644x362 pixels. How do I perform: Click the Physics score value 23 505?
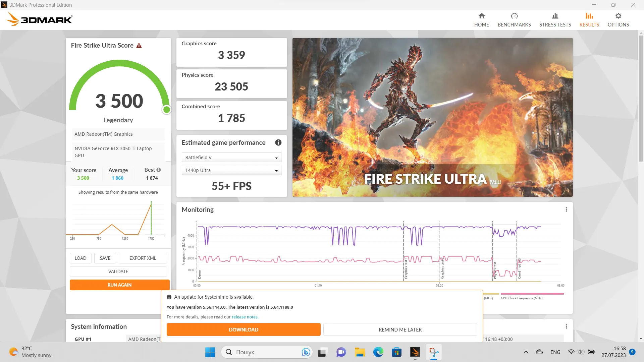coord(231,86)
